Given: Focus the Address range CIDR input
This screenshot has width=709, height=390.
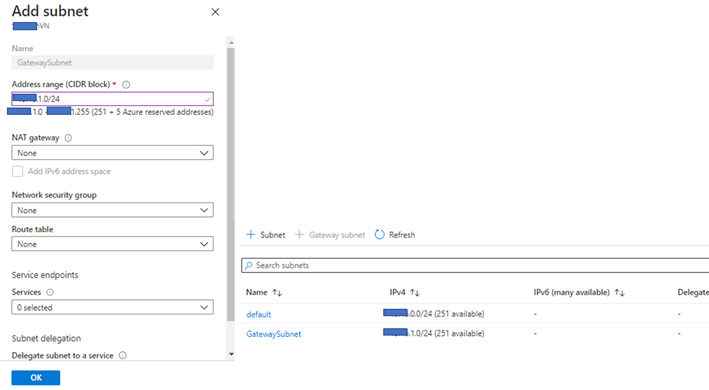Looking at the screenshot, I should tap(113, 99).
